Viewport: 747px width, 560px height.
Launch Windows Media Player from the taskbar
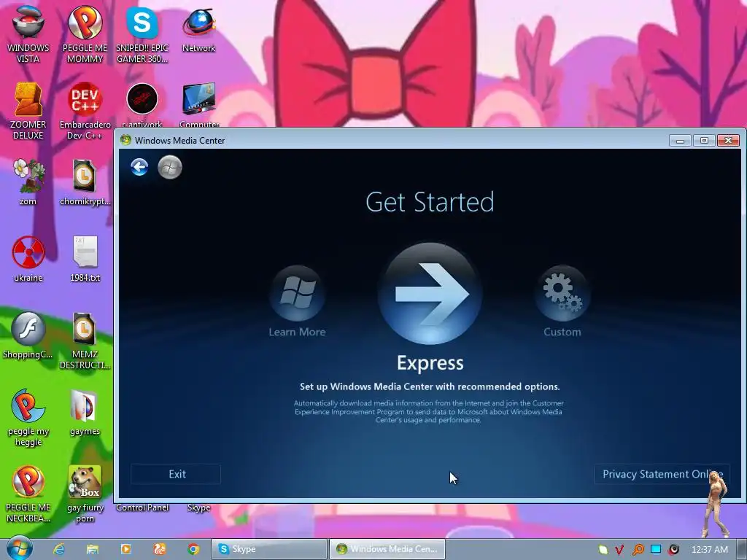[126, 549]
